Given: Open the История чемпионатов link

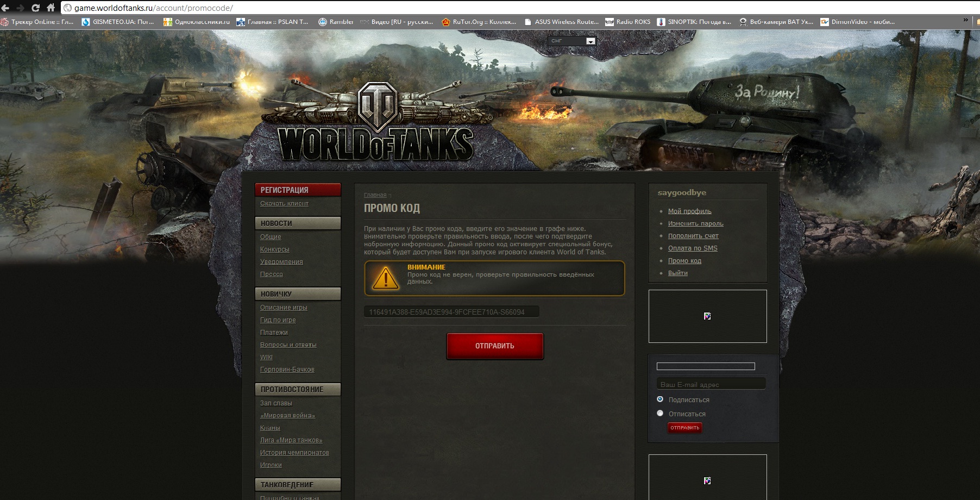Looking at the screenshot, I should [x=294, y=453].
